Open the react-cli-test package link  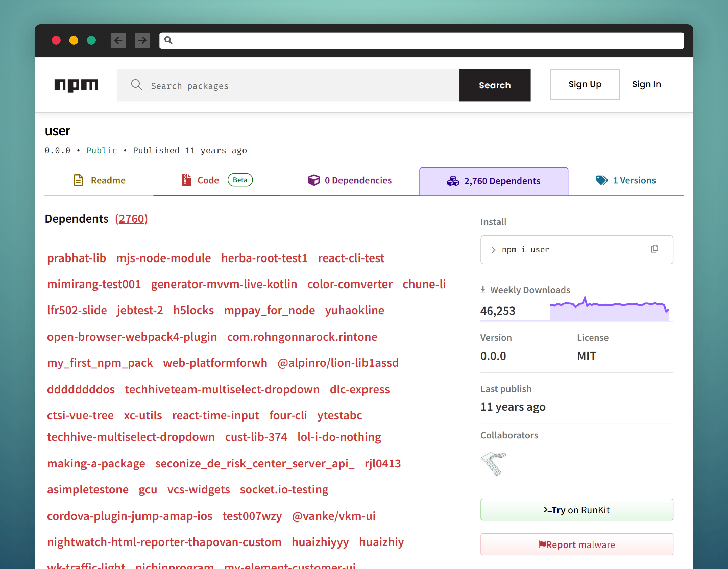point(351,258)
